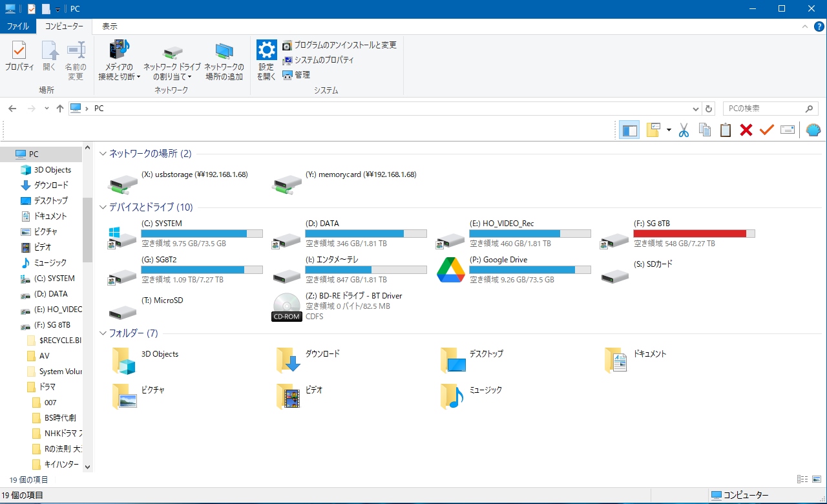Open the Google Drive (P:) drive
The height and width of the screenshot is (504, 827).
451,269
